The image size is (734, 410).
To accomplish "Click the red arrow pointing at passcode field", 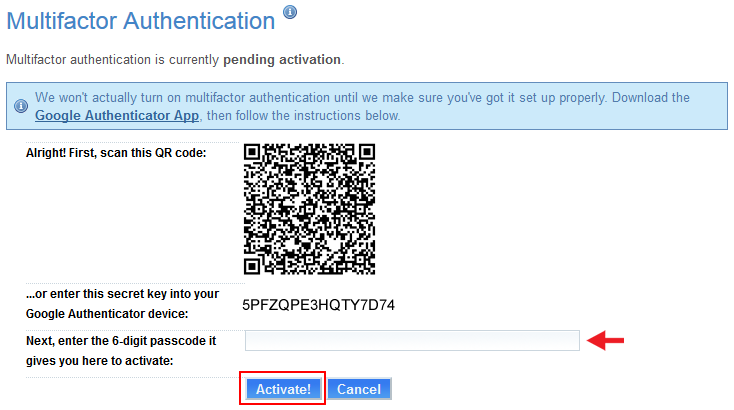I will coord(605,340).
